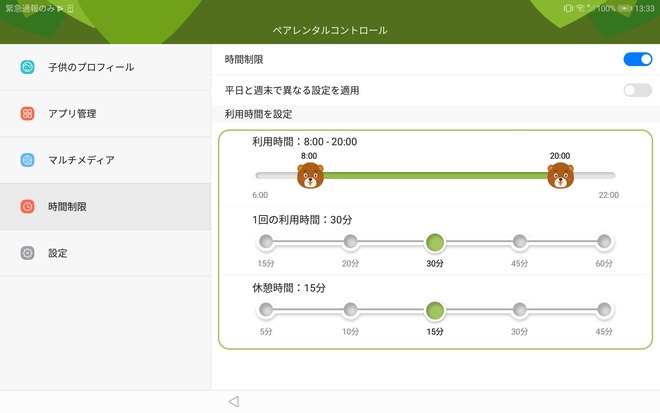Tap the battery icon in status bar
Viewport: 660px width, 413px height.
pos(625,8)
